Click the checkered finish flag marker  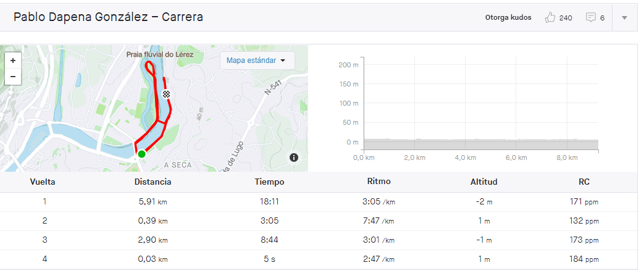click(166, 94)
